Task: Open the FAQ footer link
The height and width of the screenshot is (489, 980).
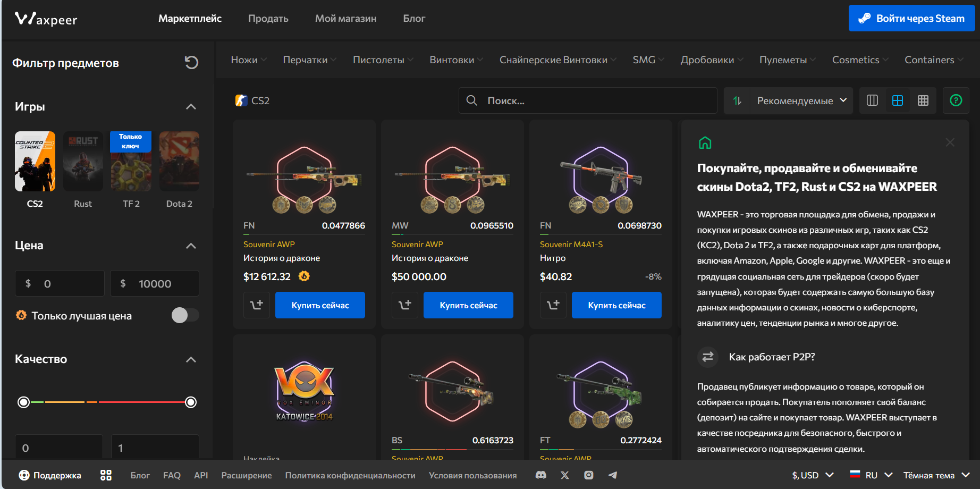Action: point(172,475)
